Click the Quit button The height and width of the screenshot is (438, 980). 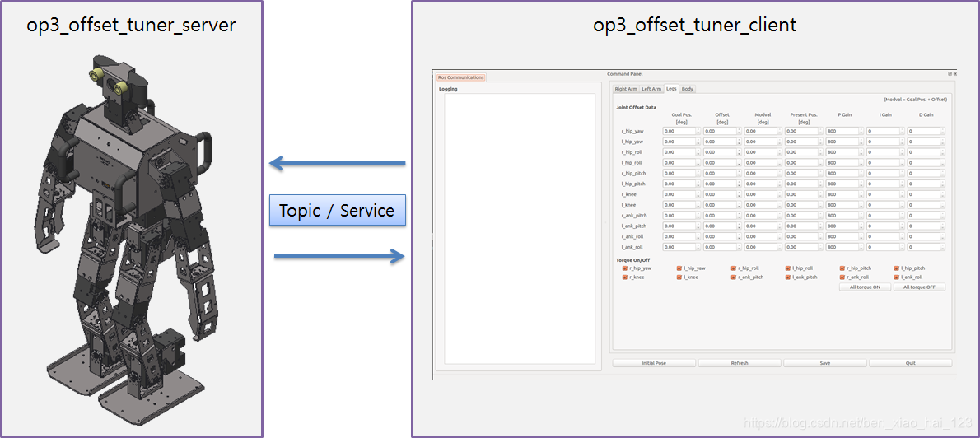tap(911, 363)
